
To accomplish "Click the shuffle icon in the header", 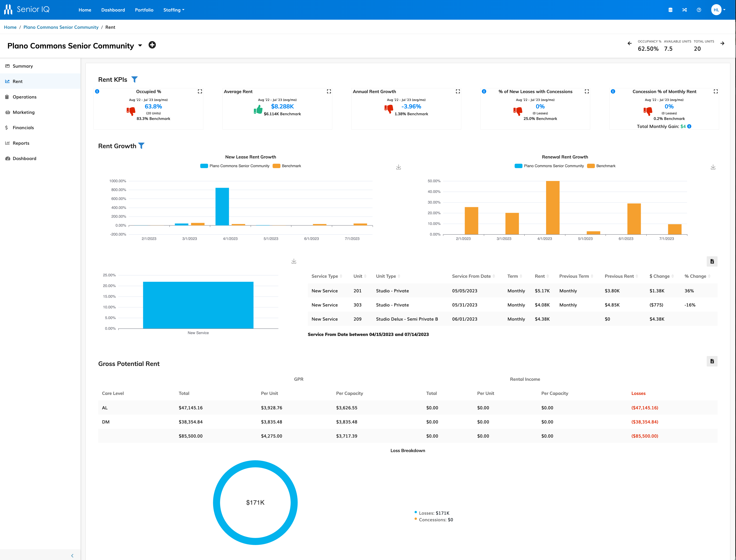I will tap(685, 10).
